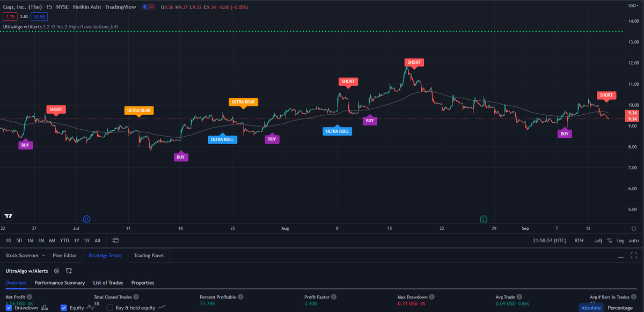The height and width of the screenshot is (312, 644).
Task: Click the SHORT label at the 12.00 peak
Action: pos(414,63)
